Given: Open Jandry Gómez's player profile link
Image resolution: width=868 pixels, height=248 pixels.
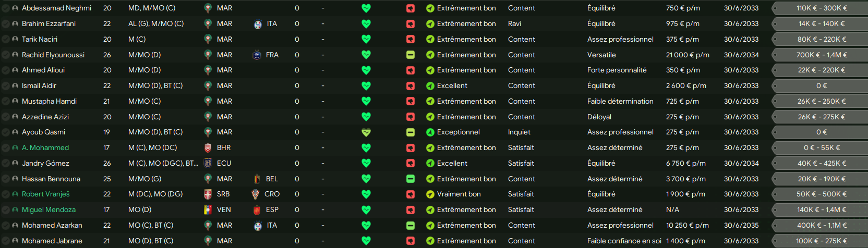Looking at the screenshot, I should click(x=45, y=163).
